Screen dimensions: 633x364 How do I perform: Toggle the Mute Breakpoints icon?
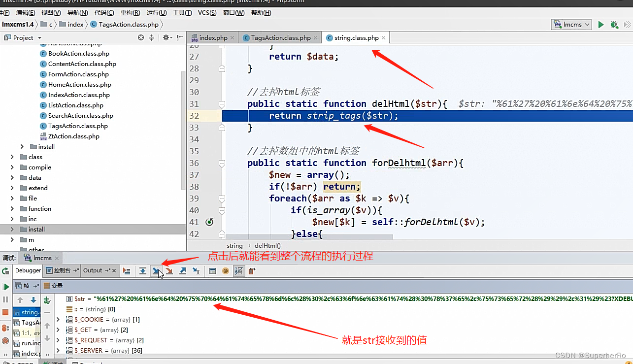[x=5, y=341]
